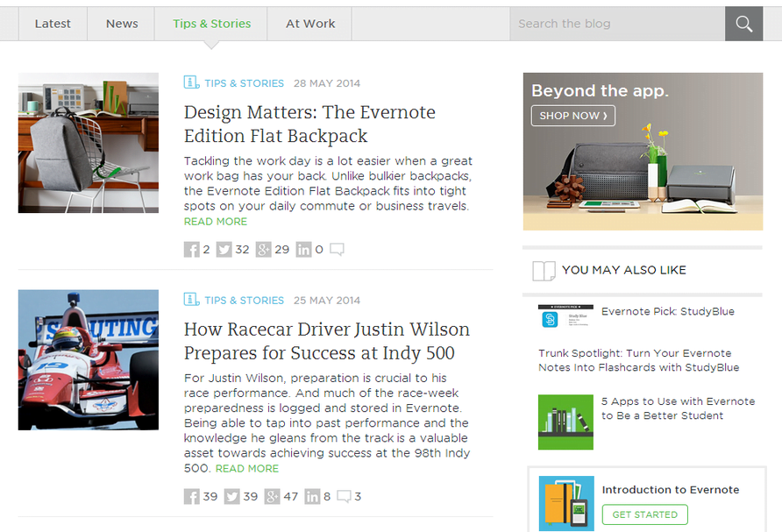This screenshot has width=782, height=532.
Task: Share backpack article on Facebook icon
Action: [191, 249]
